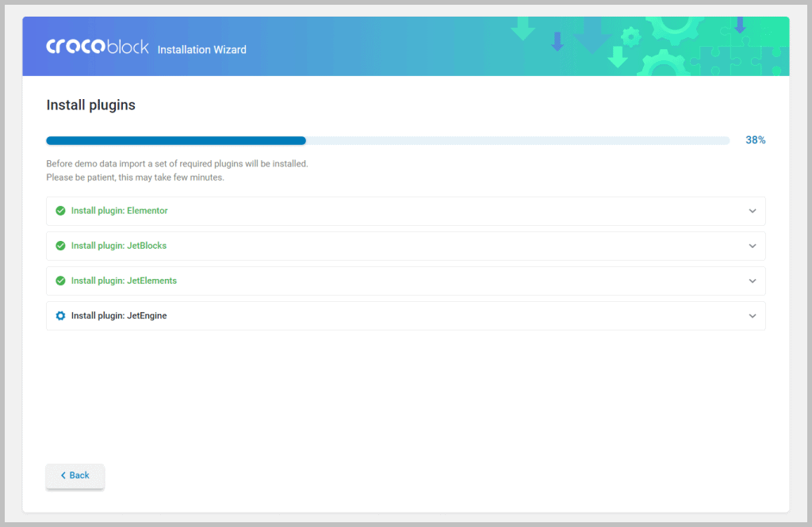Click the percentage label next to the progress bar
Viewport: 812px width, 527px height.
point(755,139)
